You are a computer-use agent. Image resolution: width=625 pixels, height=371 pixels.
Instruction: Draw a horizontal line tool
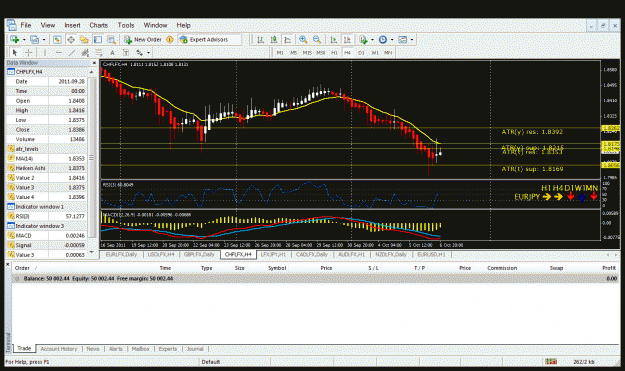coord(58,52)
